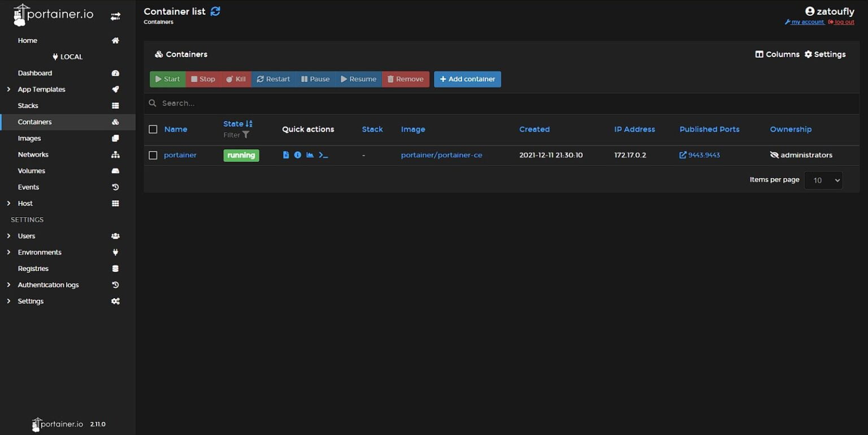Viewport: 868px width, 435px height.
Task: Open the exec console terminal icon
Action: click(x=323, y=154)
